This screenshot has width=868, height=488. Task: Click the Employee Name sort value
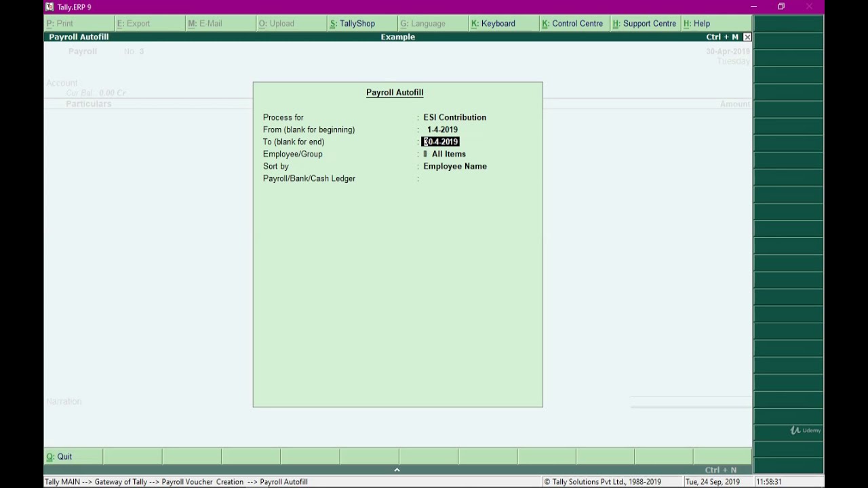(x=455, y=166)
